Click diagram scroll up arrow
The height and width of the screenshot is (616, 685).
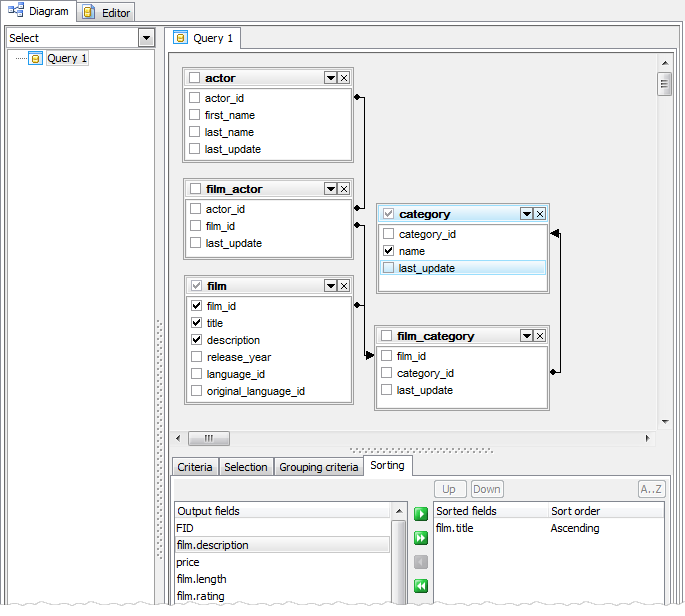point(664,63)
